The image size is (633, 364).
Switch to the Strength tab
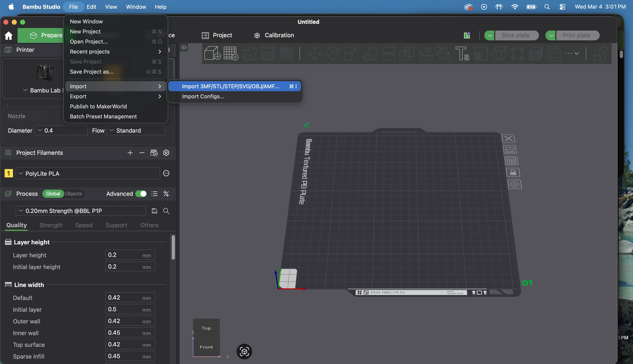[x=51, y=225]
